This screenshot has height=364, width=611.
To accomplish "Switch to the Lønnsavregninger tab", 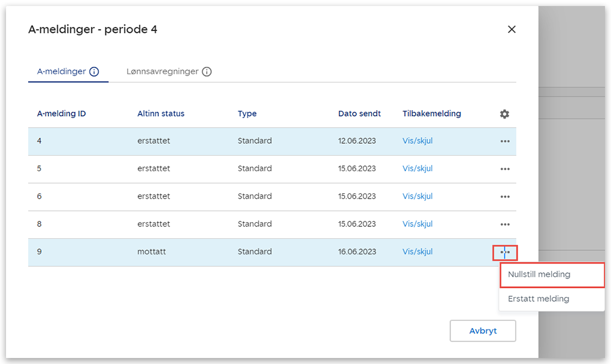I will click(162, 71).
